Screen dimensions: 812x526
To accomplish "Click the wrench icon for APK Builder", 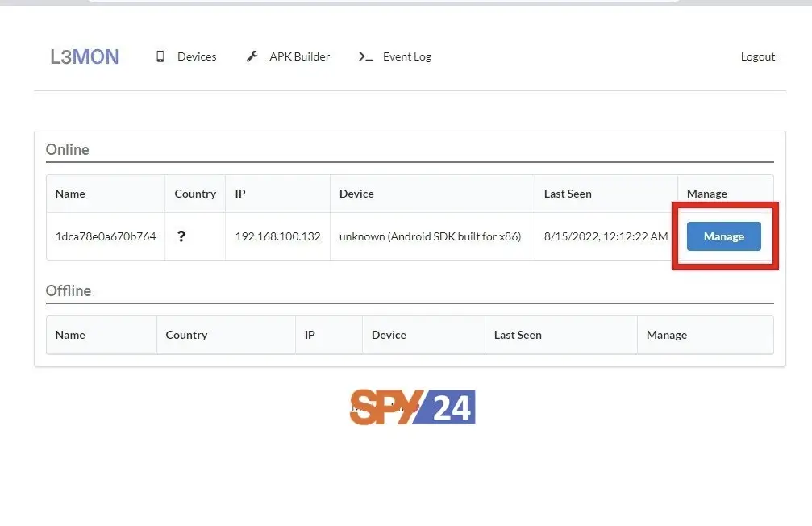I will coord(252,56).
